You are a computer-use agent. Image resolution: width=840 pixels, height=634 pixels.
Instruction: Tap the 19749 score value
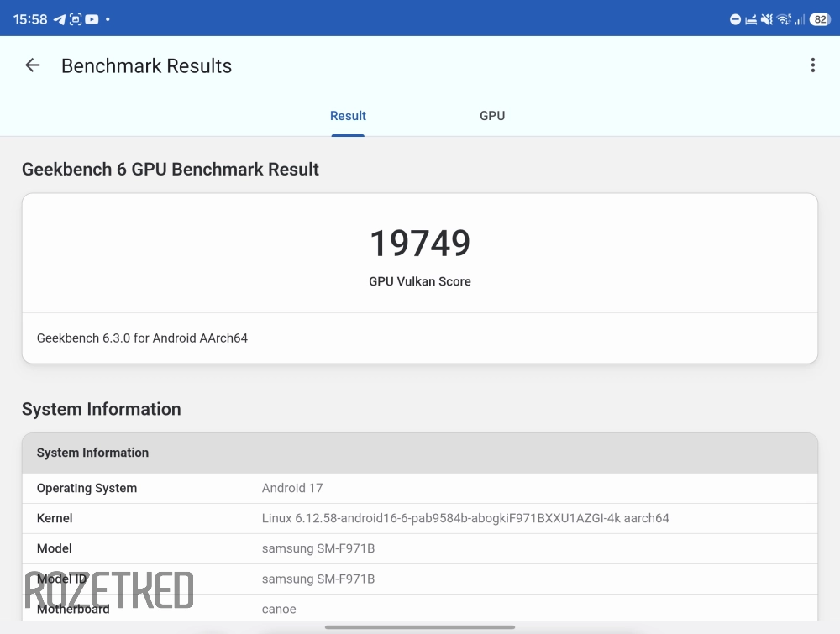(420, 244)
